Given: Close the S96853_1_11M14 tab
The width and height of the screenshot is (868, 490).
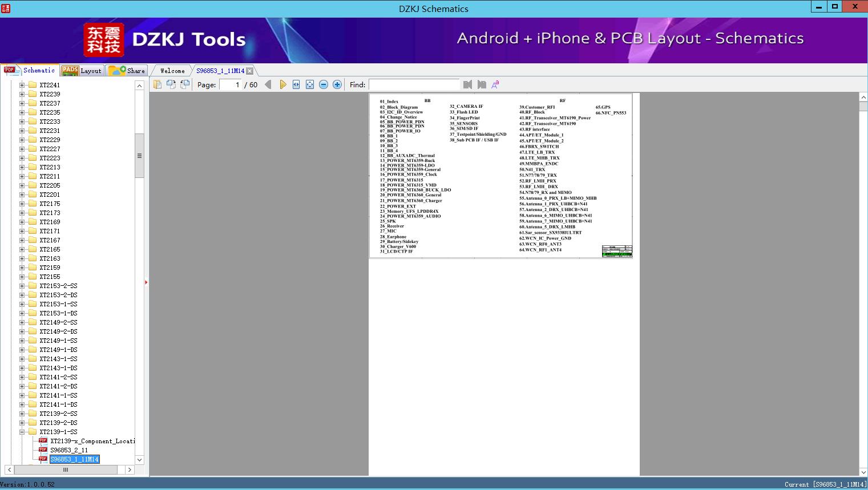Looking at the screenshot, I should point(249,71).
